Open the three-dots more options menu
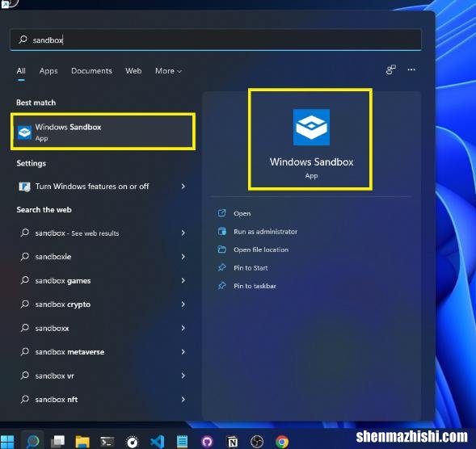The width and height of the screenshot is (476, 449). pos(411,69)
